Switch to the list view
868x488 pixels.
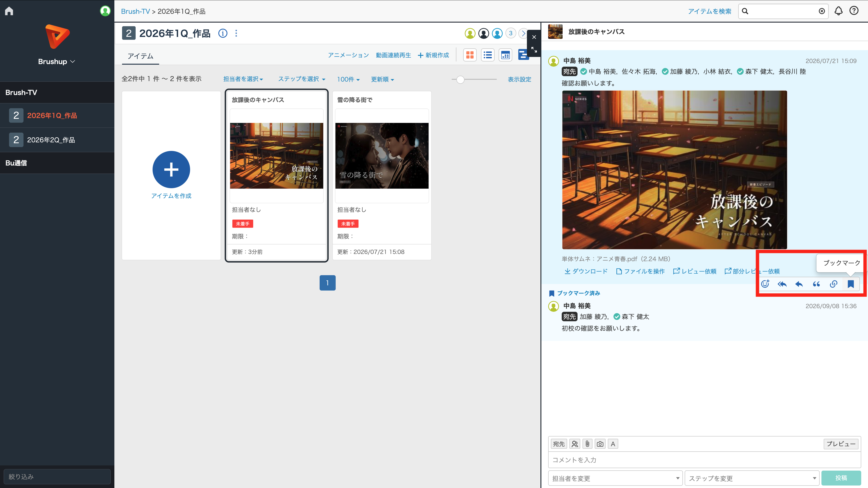pyautogui.click(x=488, y=55)
